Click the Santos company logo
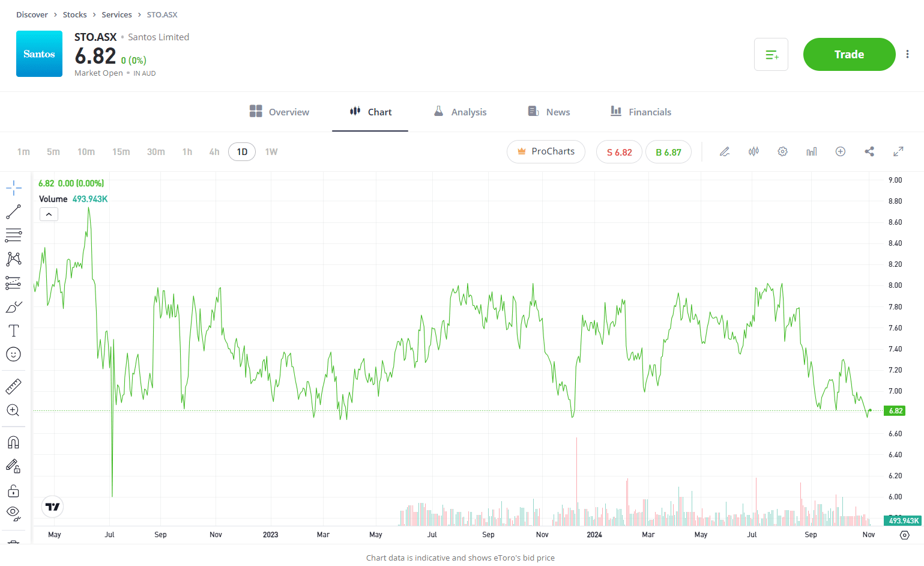The width and height of the screenshot is (924, 566). click(39, 54)
